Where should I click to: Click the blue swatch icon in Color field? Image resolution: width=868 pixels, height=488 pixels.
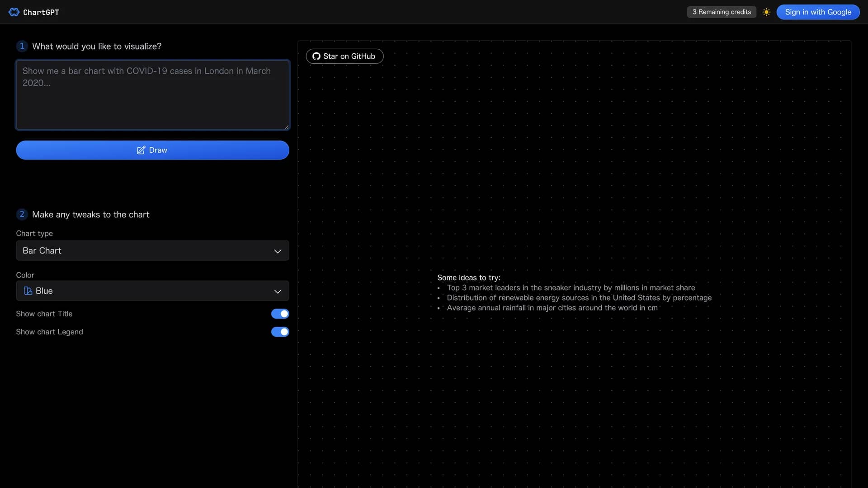point(28,291)
